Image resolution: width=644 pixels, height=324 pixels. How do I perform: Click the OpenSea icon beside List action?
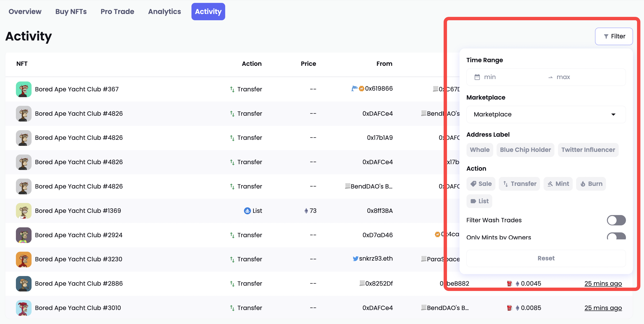tap(247, 211)
